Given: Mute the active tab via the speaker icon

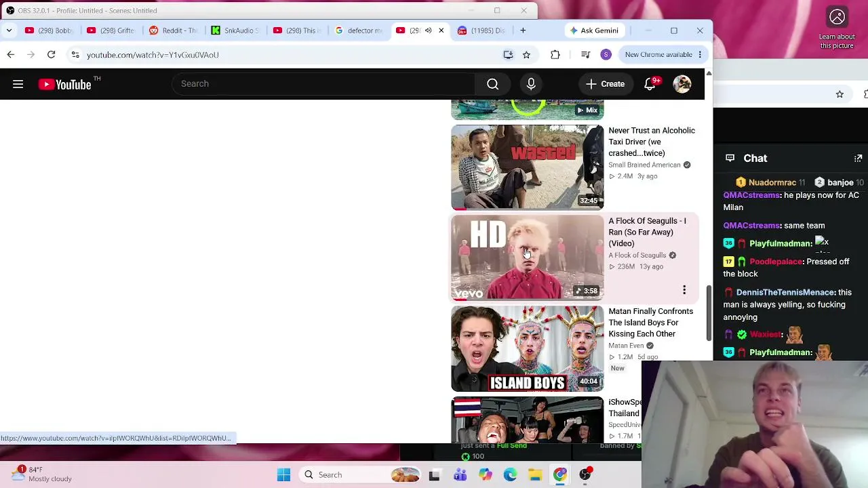Looking at the screenshot, I should coord(428,30).
